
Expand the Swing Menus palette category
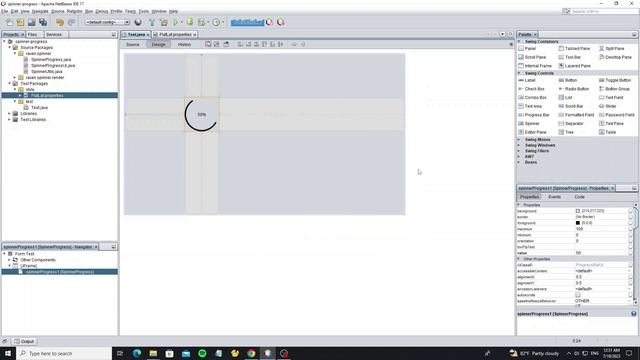click(x=519, y=140)
